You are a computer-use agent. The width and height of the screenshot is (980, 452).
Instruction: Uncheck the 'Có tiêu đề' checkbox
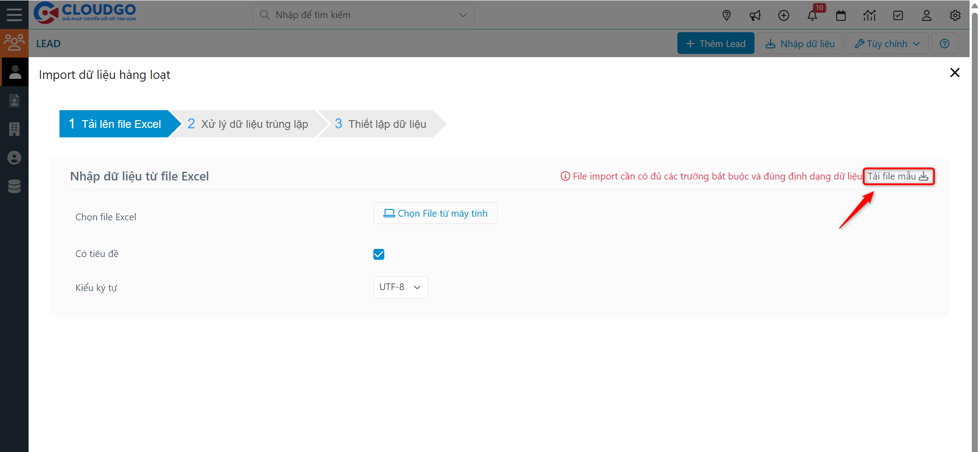(379, 254)
